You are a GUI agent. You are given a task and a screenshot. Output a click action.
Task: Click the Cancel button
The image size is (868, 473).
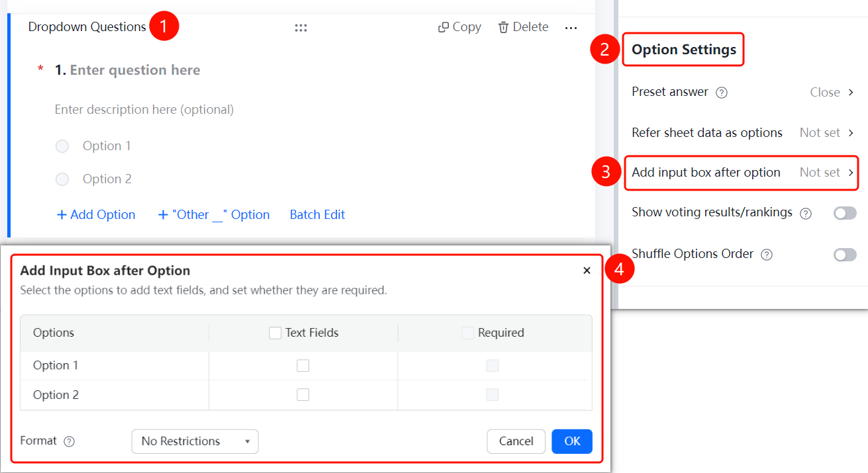point(516,441)
